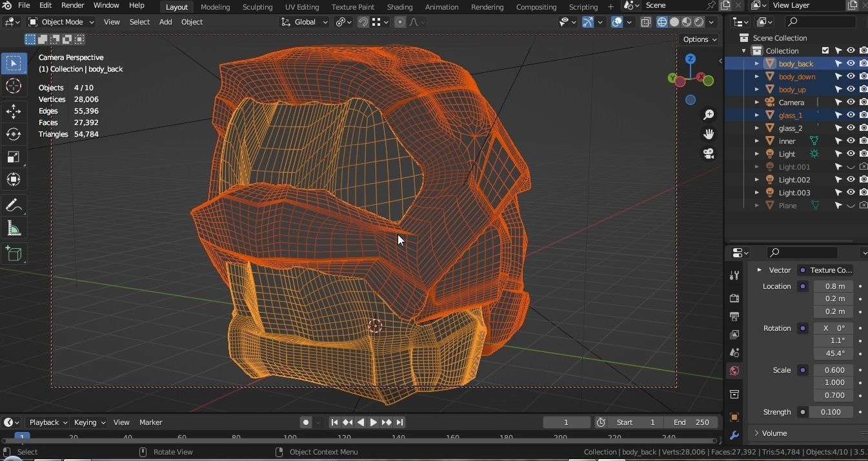Show Light.001 via its eye icon
This screenshot has height=461, width=868.
pyautogui.click(x=851, y=167)
